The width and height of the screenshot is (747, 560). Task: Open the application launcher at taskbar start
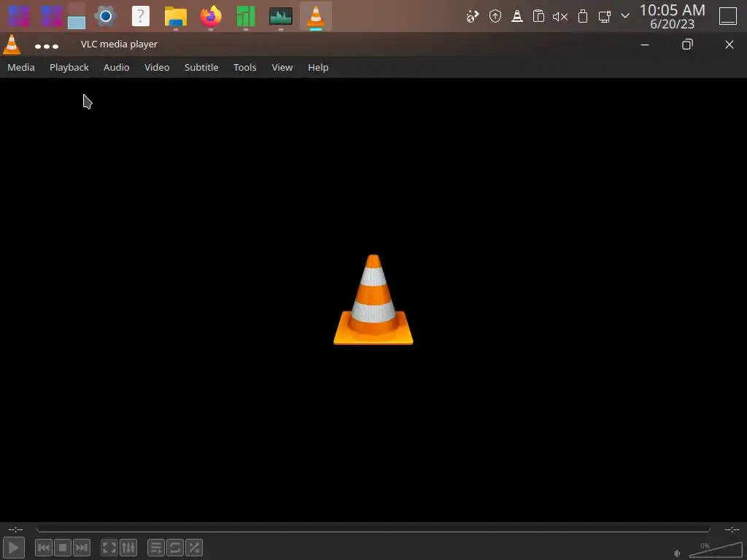[x=19, y=16]
